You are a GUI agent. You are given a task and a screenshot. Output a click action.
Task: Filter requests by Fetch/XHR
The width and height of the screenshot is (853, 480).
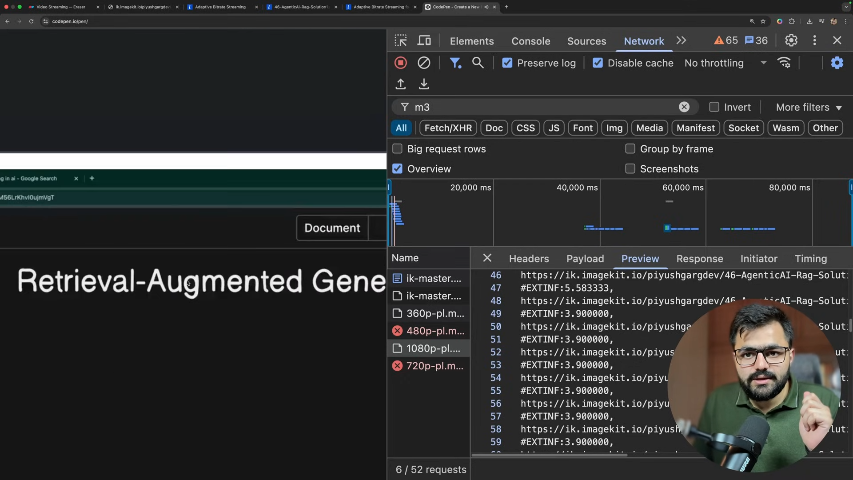(x=448, y=128)
